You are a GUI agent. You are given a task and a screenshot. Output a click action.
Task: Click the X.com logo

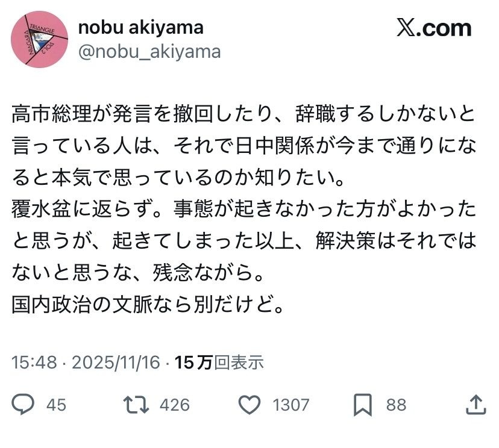coord(433,28)
